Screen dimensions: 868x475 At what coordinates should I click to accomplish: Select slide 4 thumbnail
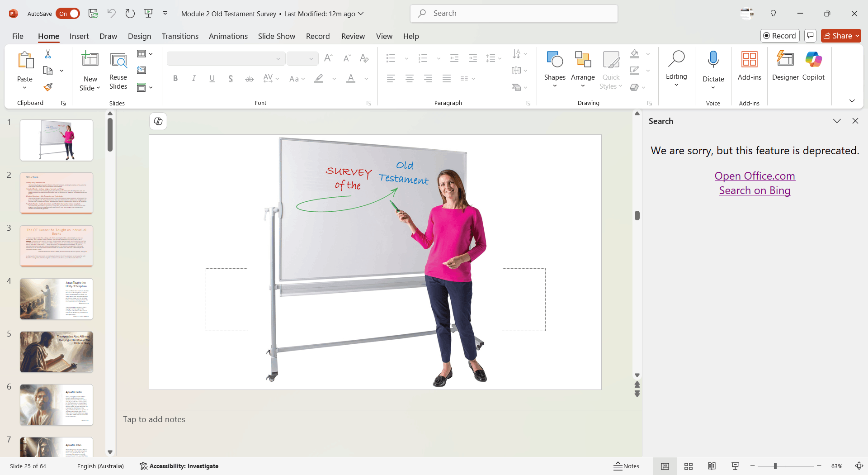pyautogui.click(x=57, y=299)
